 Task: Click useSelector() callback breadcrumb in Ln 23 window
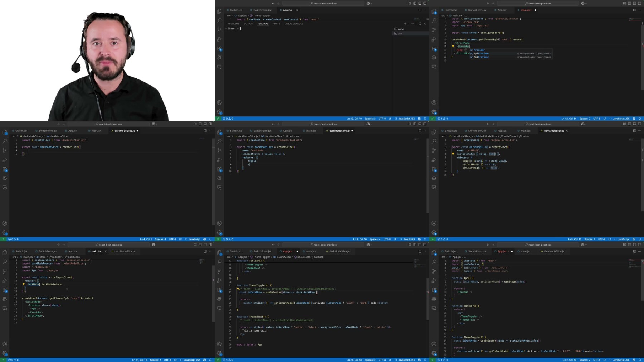coord(309,257)
